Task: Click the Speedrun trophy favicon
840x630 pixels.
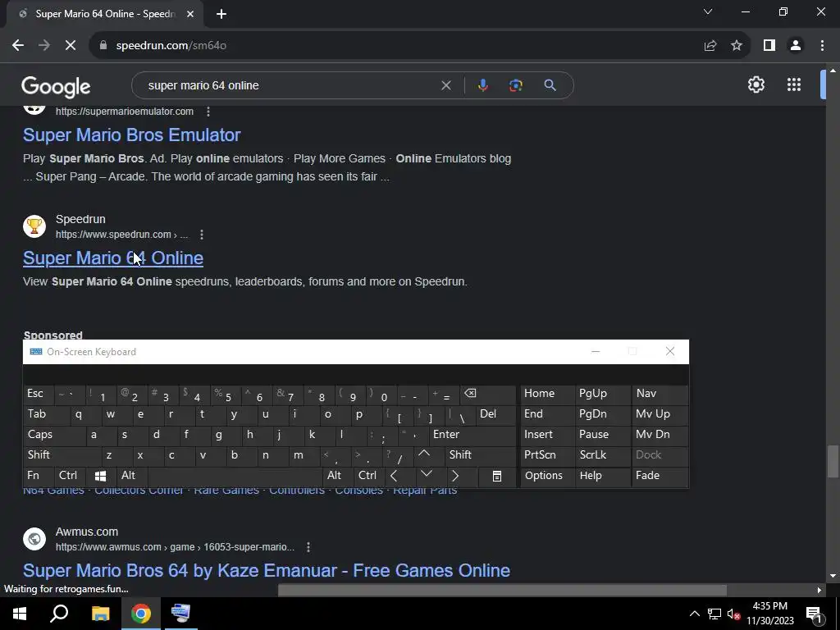Action: pos(34,226)
